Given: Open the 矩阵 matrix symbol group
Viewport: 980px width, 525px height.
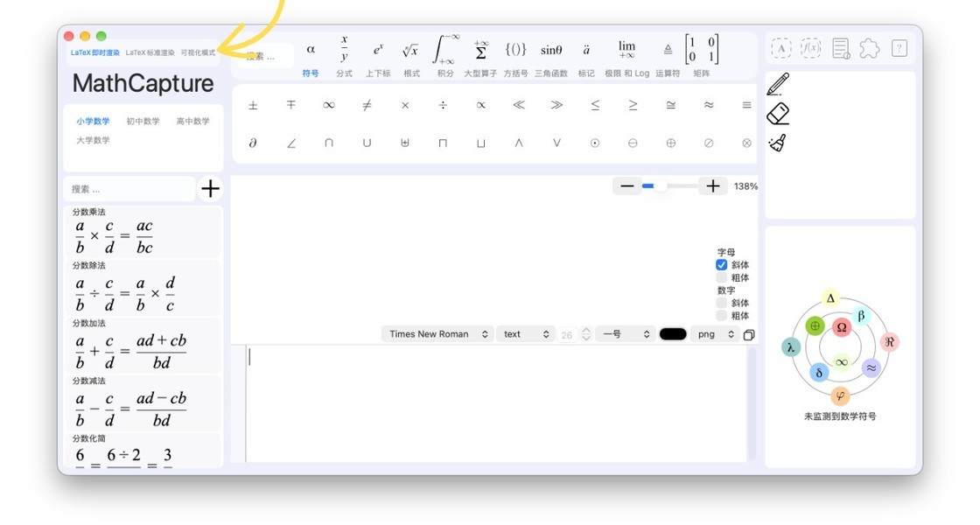Looking at the screenshot, I should (702, 56).
